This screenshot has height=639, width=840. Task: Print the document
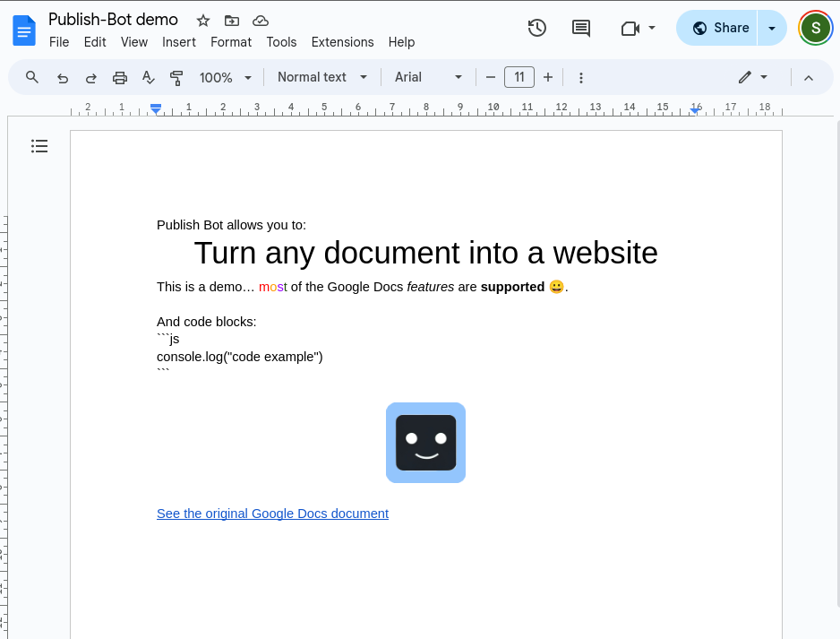120,78
